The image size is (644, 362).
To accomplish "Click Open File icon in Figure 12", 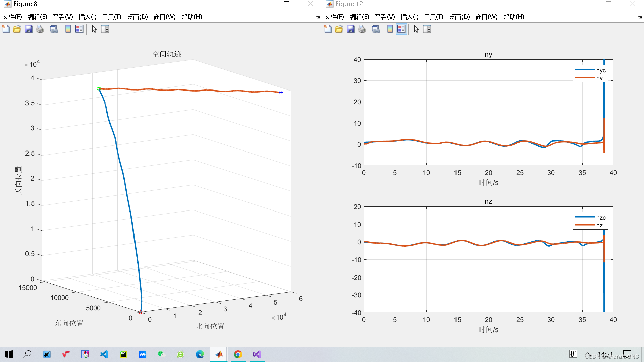I will pos(339,29).
